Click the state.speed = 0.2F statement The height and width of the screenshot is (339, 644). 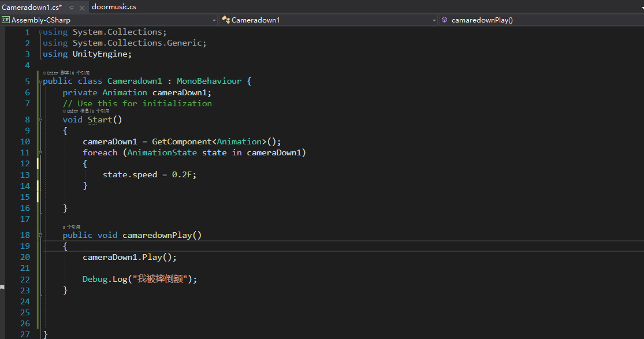pos(150,174)
